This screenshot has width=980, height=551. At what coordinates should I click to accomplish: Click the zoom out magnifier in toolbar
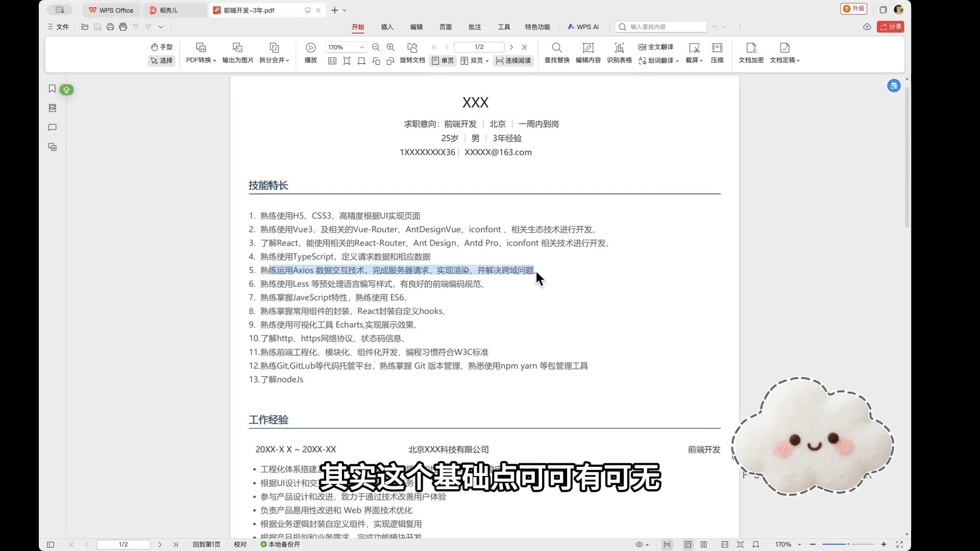coord(376,47)
